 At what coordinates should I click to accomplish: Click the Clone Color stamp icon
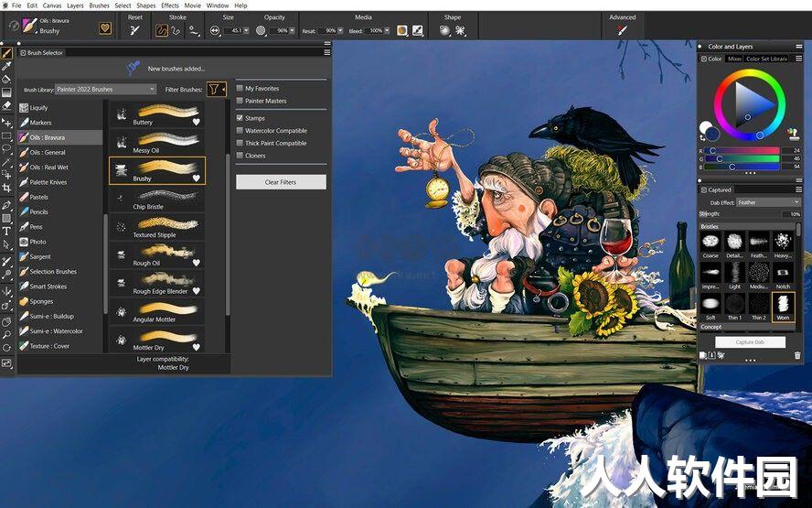click(x=793, y=135)
